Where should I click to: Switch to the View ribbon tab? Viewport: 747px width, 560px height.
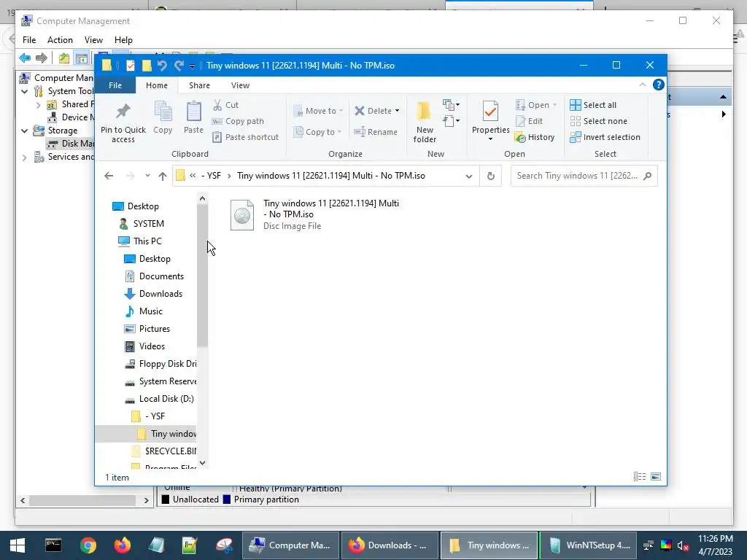click(240, 85)
